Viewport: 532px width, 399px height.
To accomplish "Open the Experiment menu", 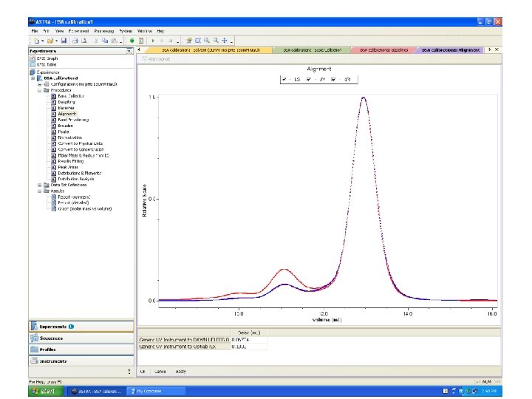I will click(78, 31).
